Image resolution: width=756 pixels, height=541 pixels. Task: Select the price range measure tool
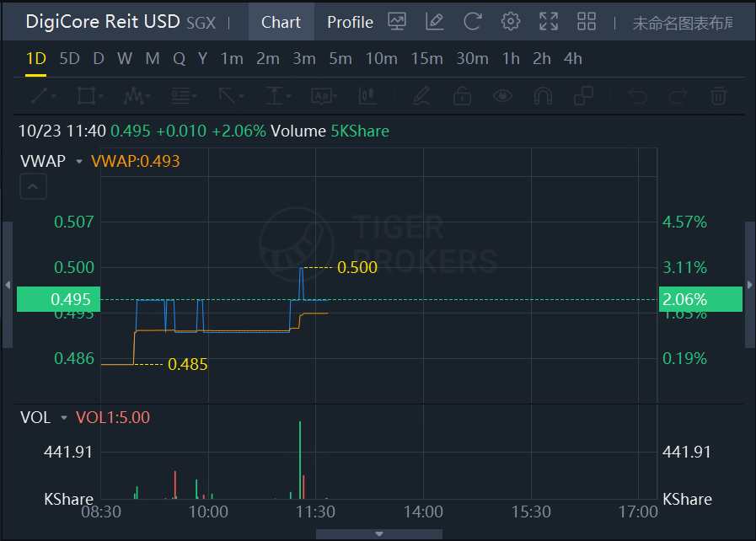tap(275, 96)
